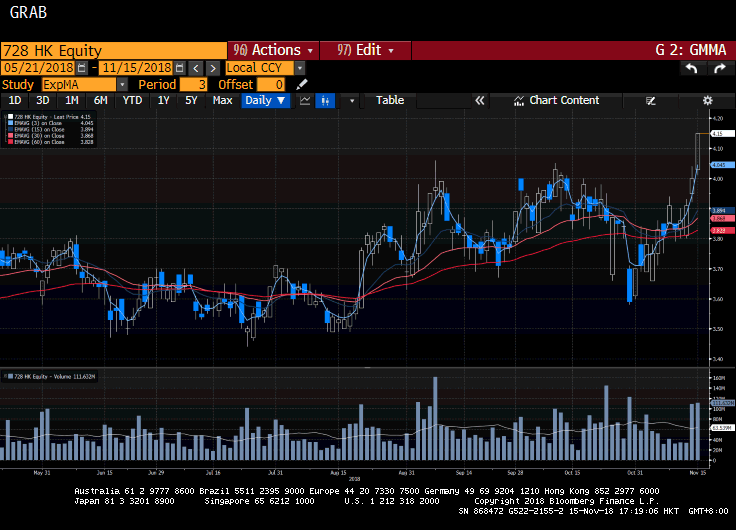
Task: Click color swatch for EMAVG (15) on Close
Action: pyautogui.click(x=10, y=129)
